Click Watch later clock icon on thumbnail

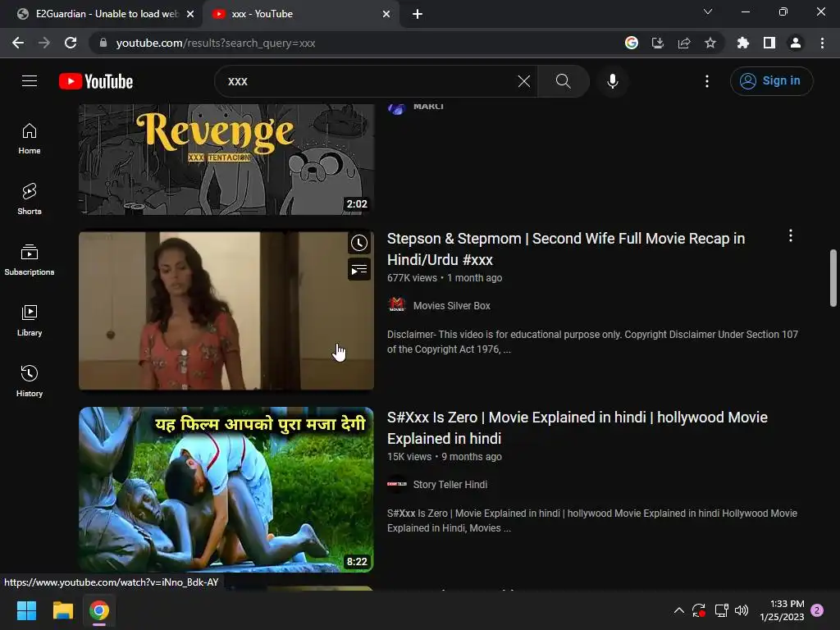359,243
